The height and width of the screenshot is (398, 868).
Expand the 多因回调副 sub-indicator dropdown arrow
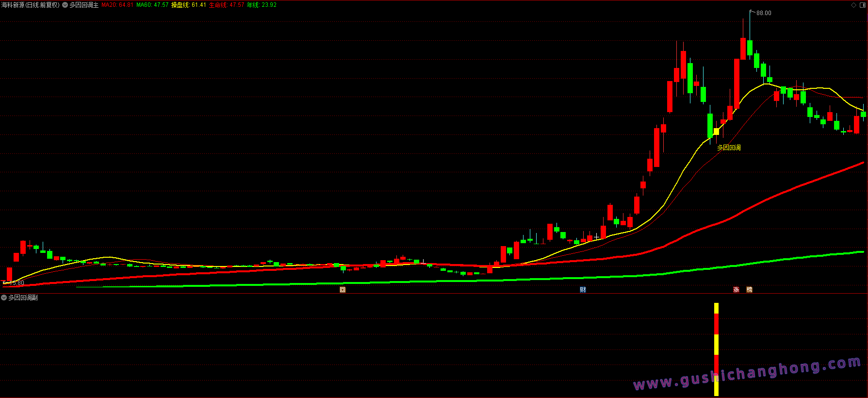point(4,298)
